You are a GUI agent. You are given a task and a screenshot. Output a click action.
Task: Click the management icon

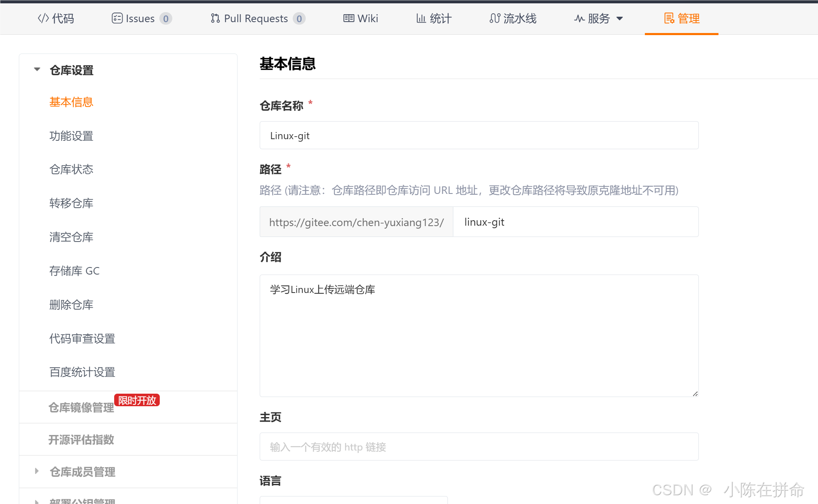(669, 18)
